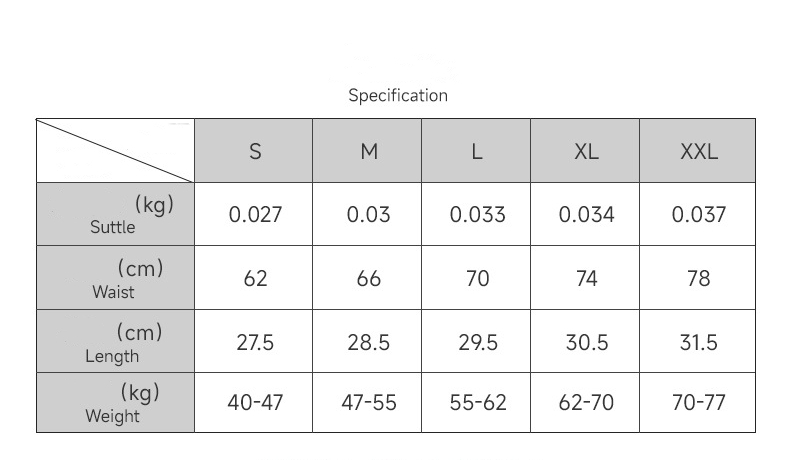Screen dimensions: 790x460
Task: Choose the XL size column header
Action: coord(586,152)
